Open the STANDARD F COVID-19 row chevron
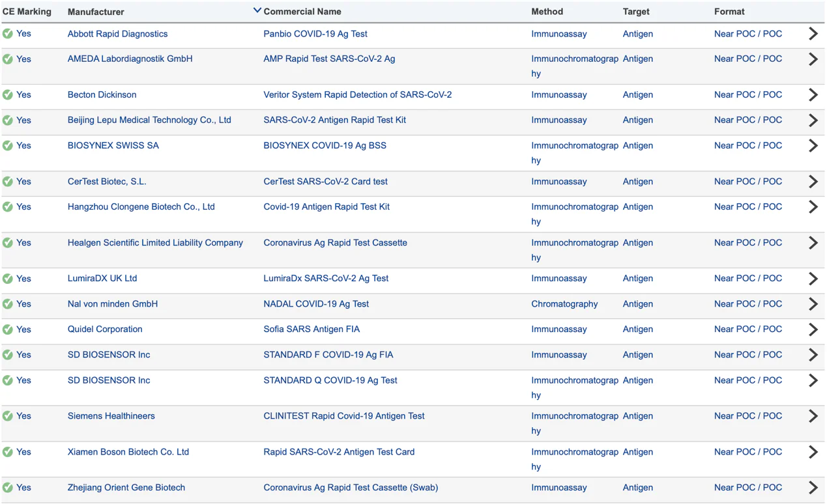This screenshot has width=827, height=504. 813,355
